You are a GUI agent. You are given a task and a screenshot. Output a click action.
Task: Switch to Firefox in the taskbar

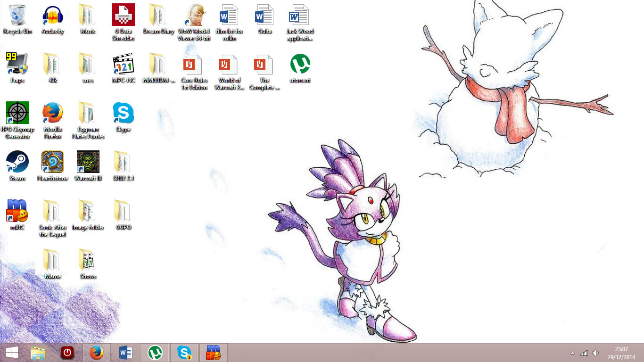pyautogui.click(x=97, y=353)
